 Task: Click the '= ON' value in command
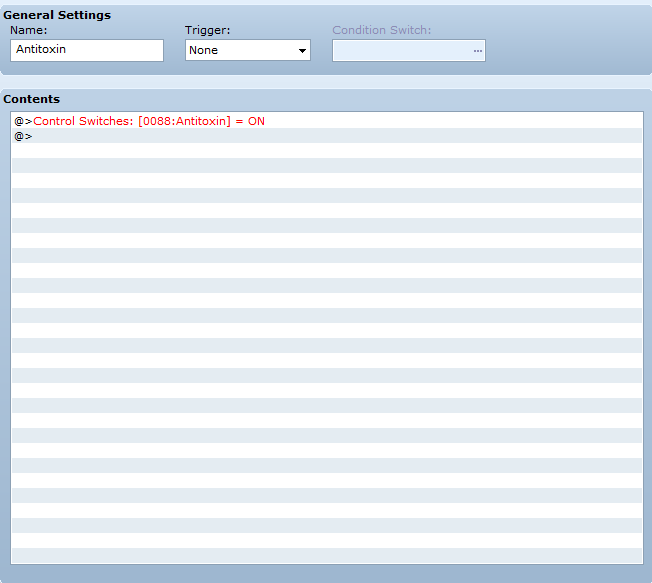[249, 121]
